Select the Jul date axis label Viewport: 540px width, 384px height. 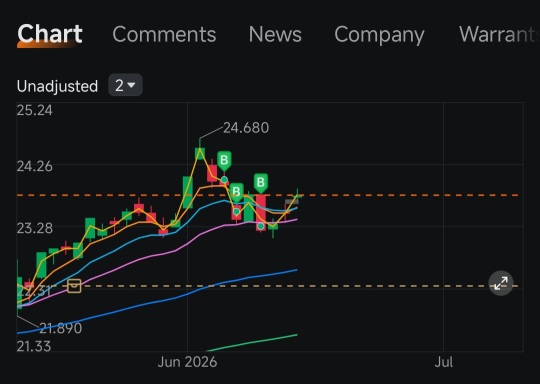pos(444,362)
